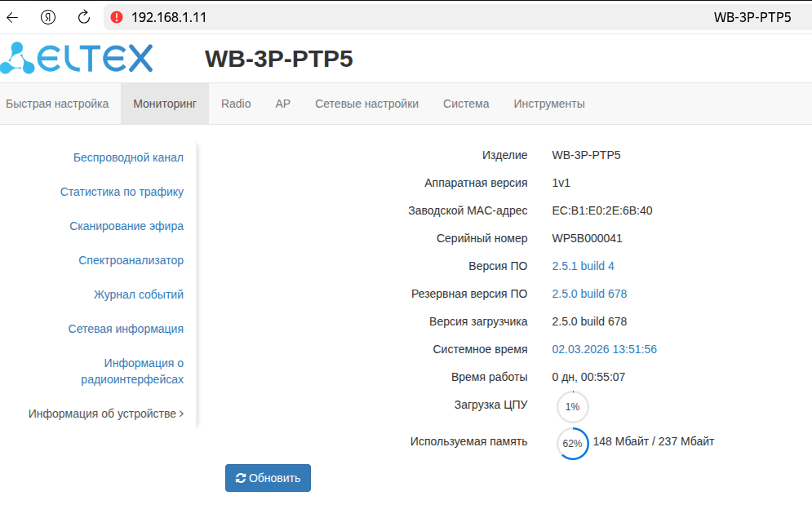The width and height of the screenshot is (812, 509).
Task: Click the serial number WP5B000041
Action: (588, 238)
